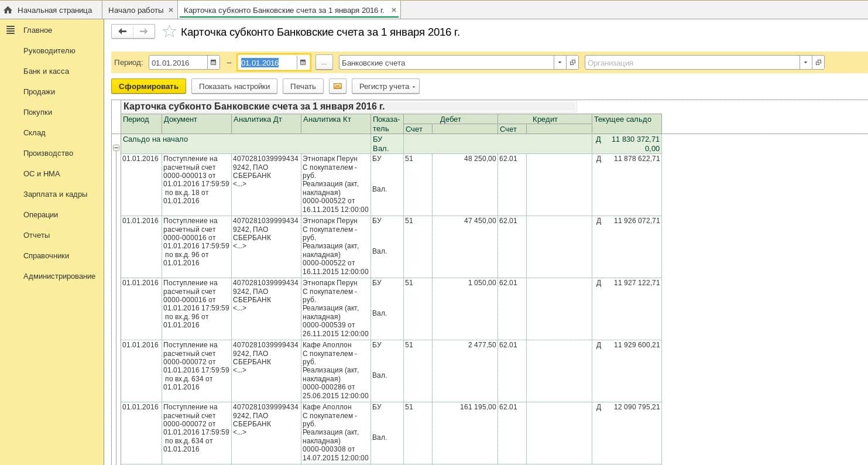Click the Дебет column header
868x465 pixels.
[451, 119]
